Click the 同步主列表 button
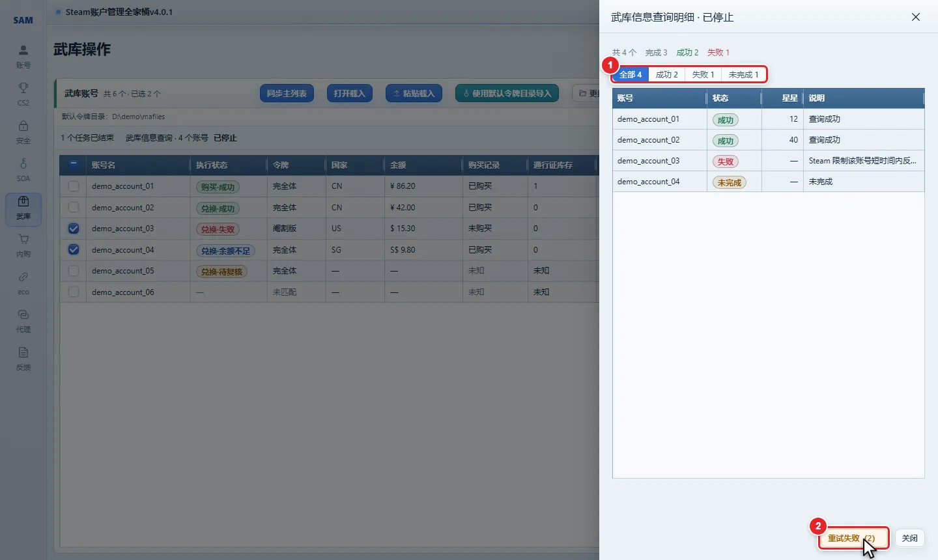Screen dimensions: 938x560 point(287,94)
